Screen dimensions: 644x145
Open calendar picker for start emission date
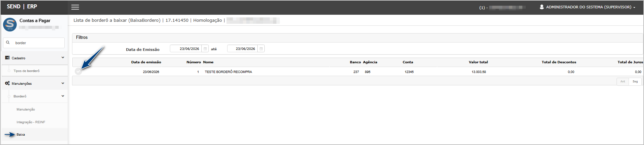tap(205, 49)
